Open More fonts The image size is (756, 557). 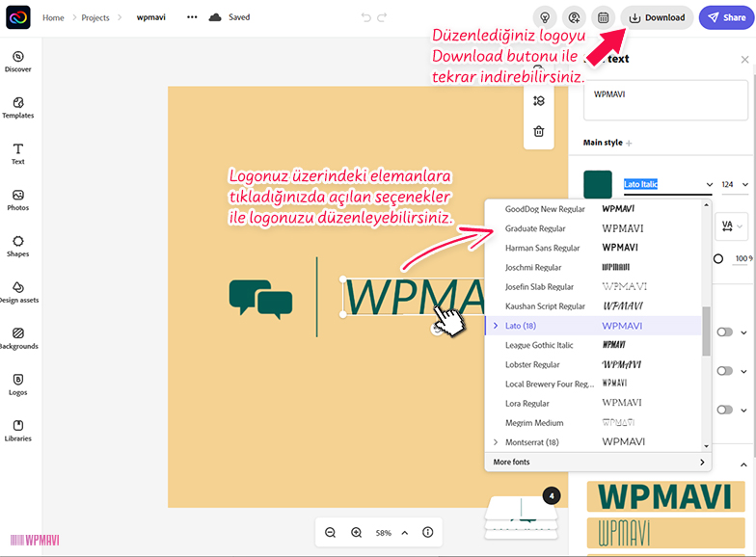click(598, 462)
